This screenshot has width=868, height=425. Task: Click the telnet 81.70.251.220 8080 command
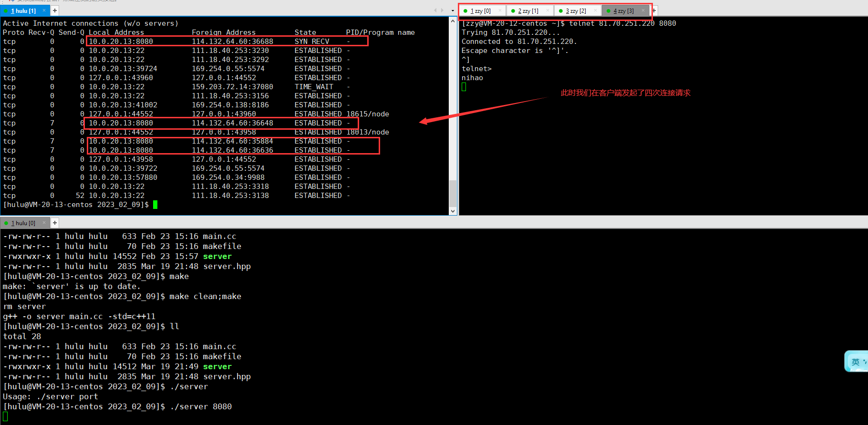pos(622,23)
